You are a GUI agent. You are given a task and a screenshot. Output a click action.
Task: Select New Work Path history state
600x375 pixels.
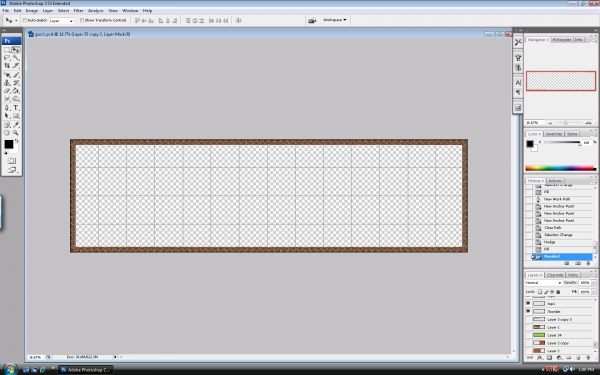click(561, 199)
